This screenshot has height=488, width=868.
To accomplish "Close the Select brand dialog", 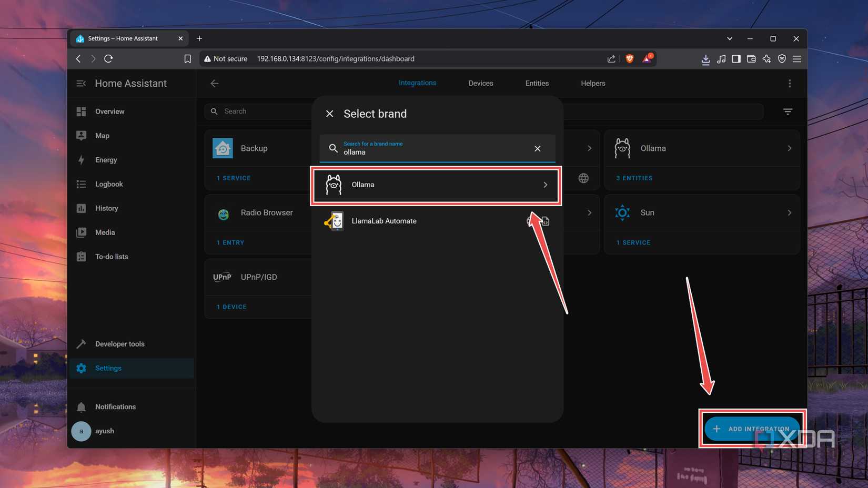I will pos(330,114).
